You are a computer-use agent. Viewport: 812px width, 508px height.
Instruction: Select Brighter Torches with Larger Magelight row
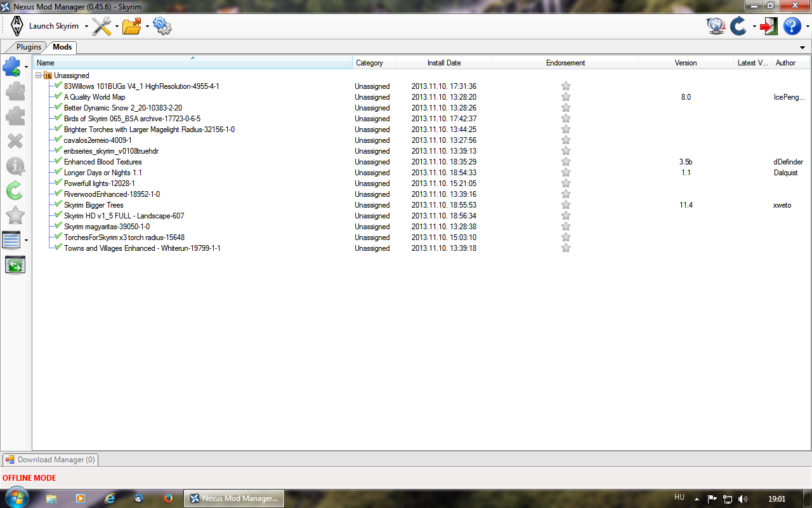tap(422, 130)
